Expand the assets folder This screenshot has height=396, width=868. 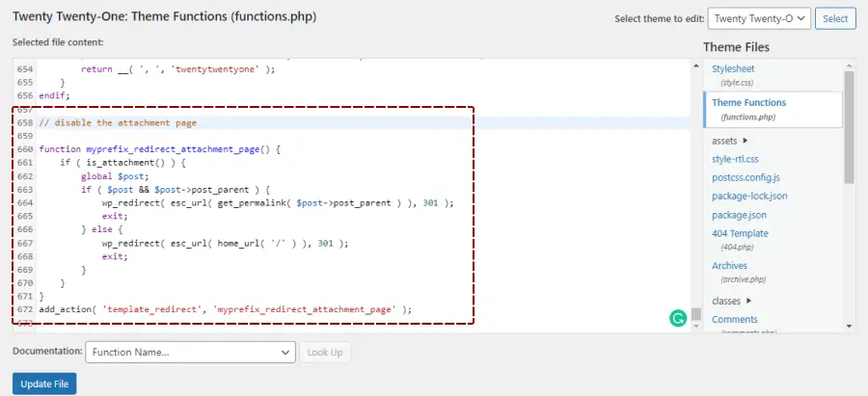point(730,141)
